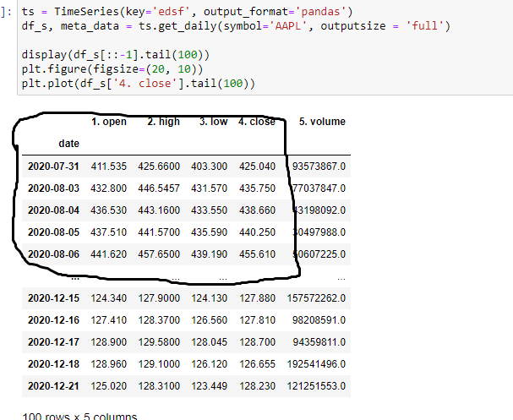Click close value 440.250
Screen dimensions: 513x420
[x=257, y=232]
